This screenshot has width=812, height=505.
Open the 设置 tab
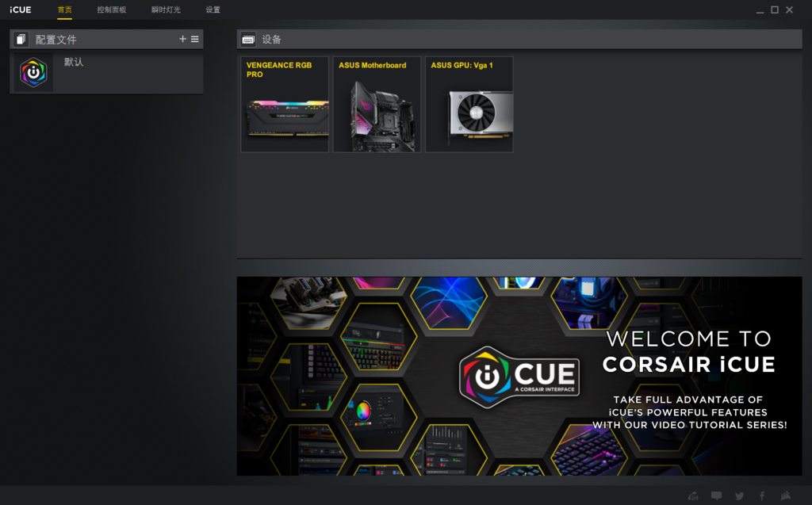pyautogui.click(x=213, y=10)
